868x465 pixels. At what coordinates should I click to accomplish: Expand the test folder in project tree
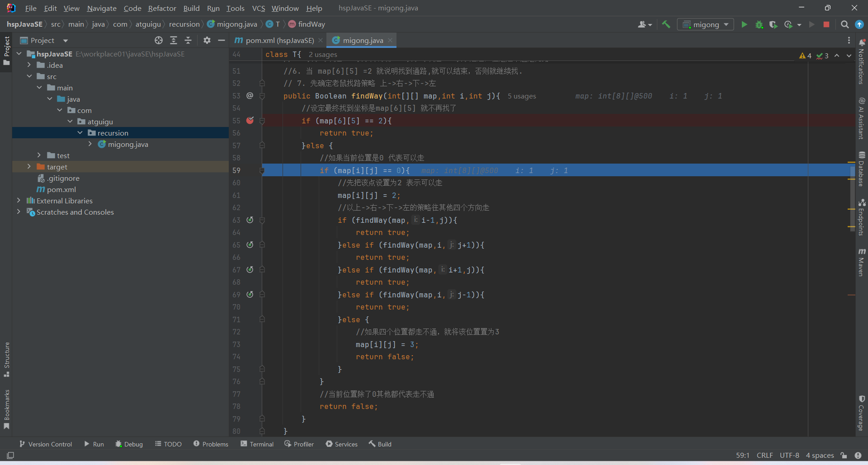39,155
